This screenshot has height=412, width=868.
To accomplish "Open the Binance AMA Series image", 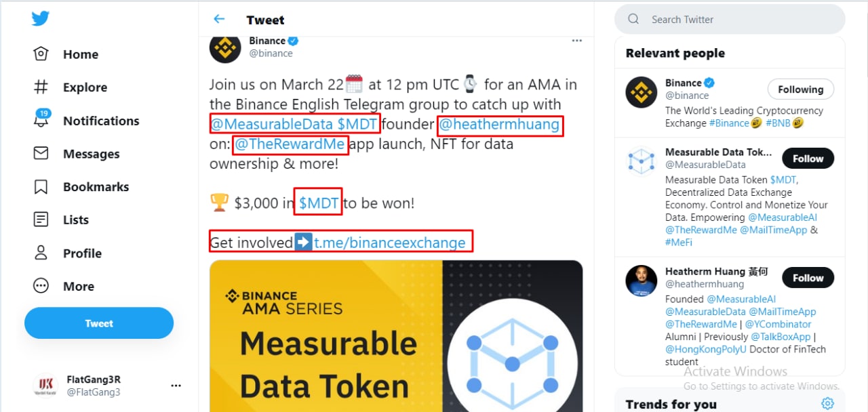I will coord(395,335).
